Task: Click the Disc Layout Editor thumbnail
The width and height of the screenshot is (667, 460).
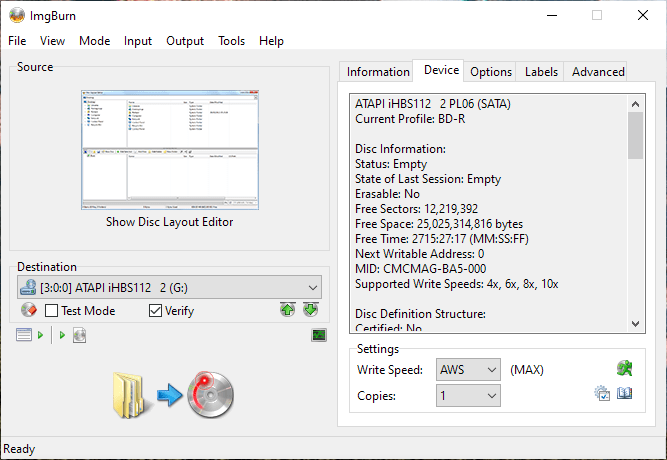Action: coord(170,150)
